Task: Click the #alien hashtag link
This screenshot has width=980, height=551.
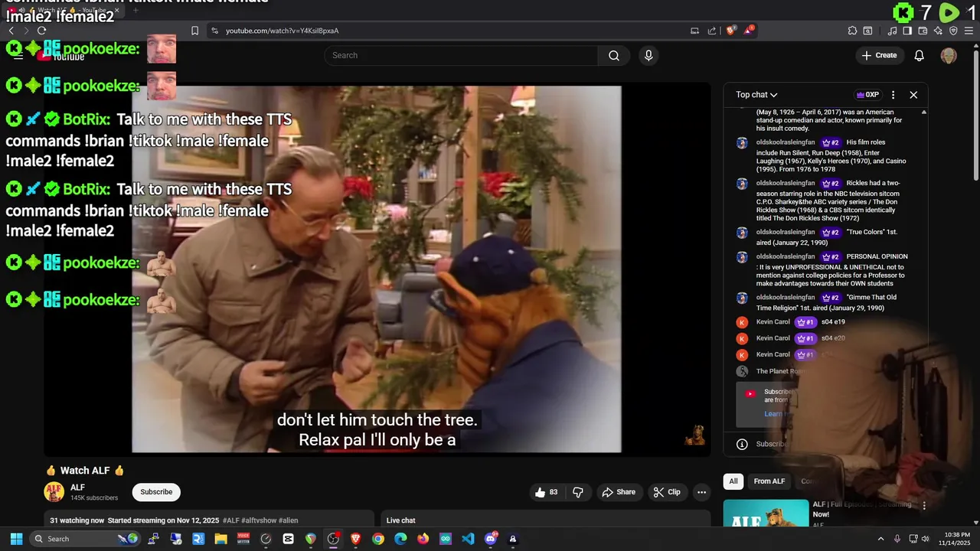Action: [x=289, y=520]
